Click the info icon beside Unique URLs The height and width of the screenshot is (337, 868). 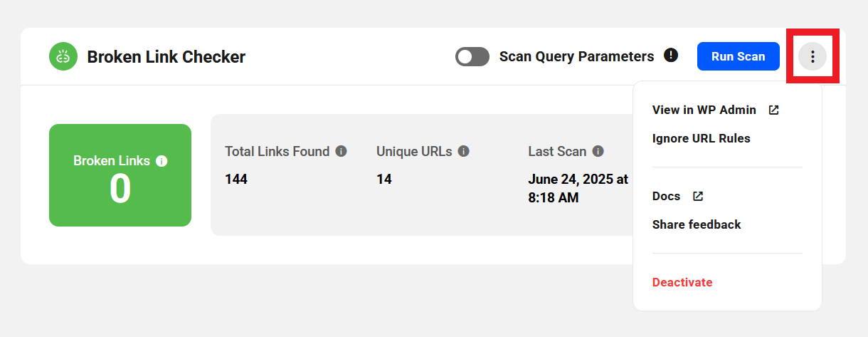pyautogui.click(x=464, y=151)
